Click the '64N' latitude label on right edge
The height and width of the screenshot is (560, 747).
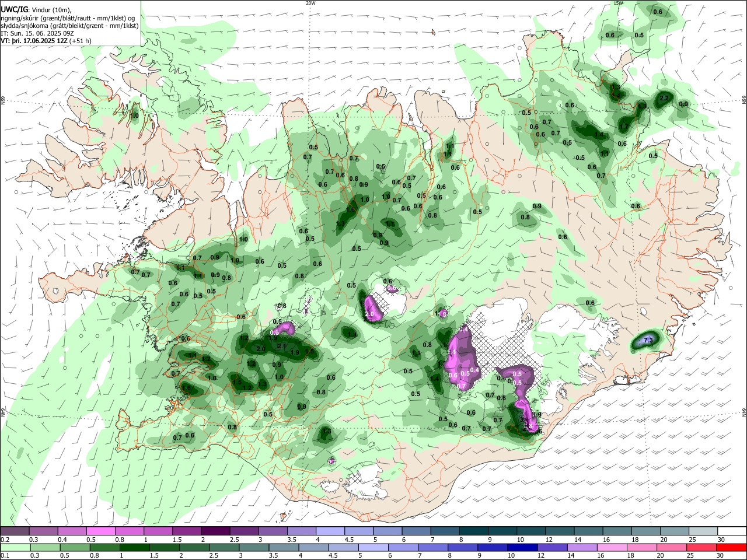[744, 412]
